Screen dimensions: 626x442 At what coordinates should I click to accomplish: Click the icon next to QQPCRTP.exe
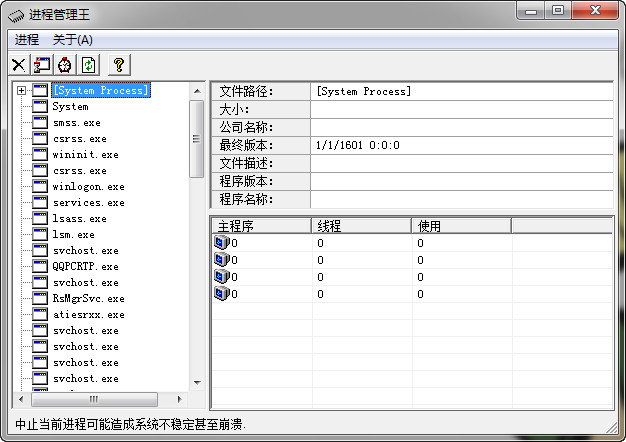(40, 266)
